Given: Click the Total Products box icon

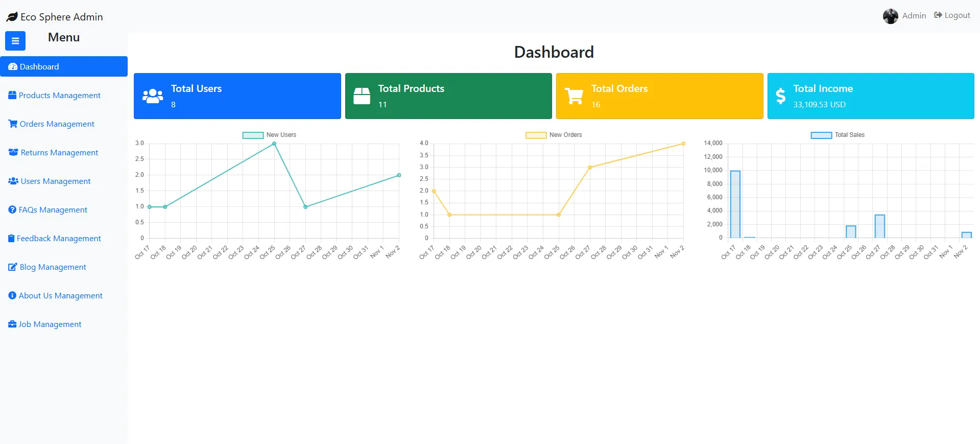Looking at the screenshot, I should click(362, 96).
